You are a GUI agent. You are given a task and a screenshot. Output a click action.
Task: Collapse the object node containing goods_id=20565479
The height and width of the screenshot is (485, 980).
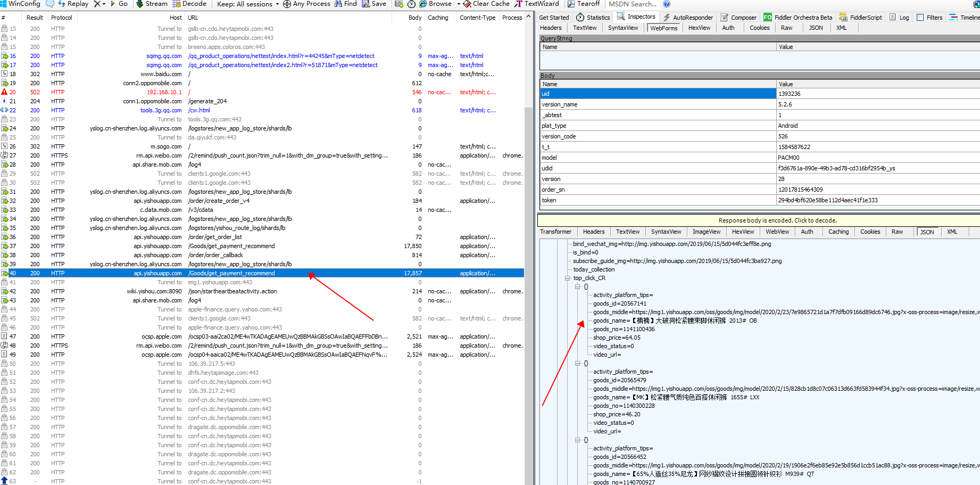(577, 364)
